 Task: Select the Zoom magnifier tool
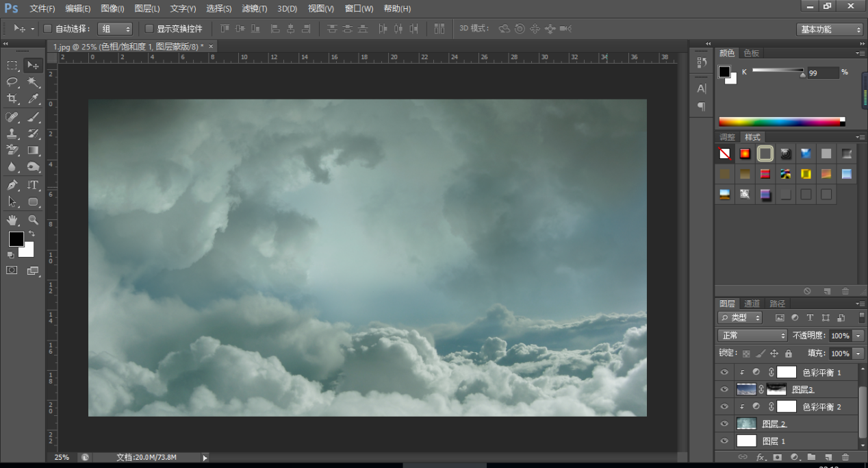pos(33,220)
